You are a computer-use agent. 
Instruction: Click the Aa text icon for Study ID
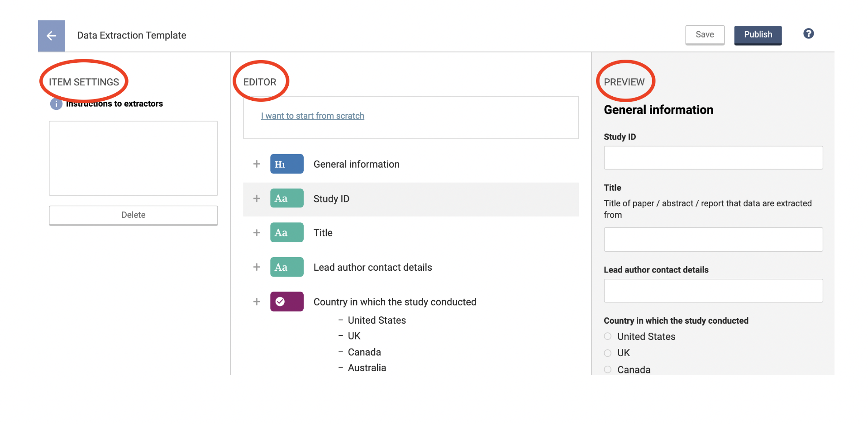coord(286,198)
